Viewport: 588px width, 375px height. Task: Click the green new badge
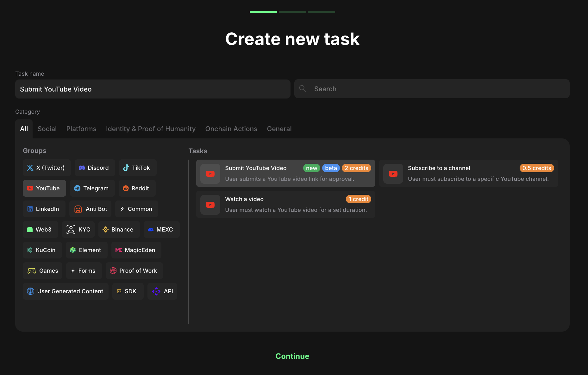(x=311, y=168)
